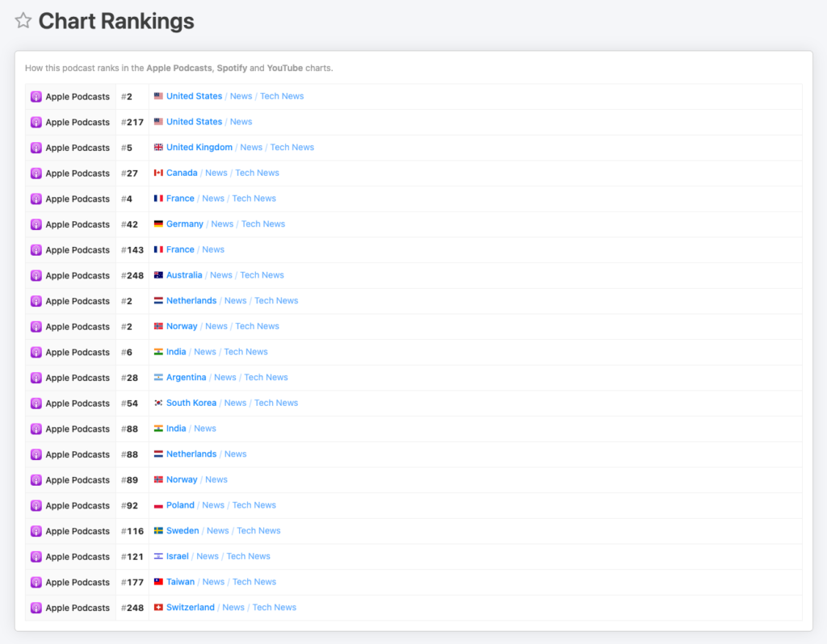Open the YouTube charts link
Image resolution: width=827 pixels, height=644 pixels.
tap(284, 68)
